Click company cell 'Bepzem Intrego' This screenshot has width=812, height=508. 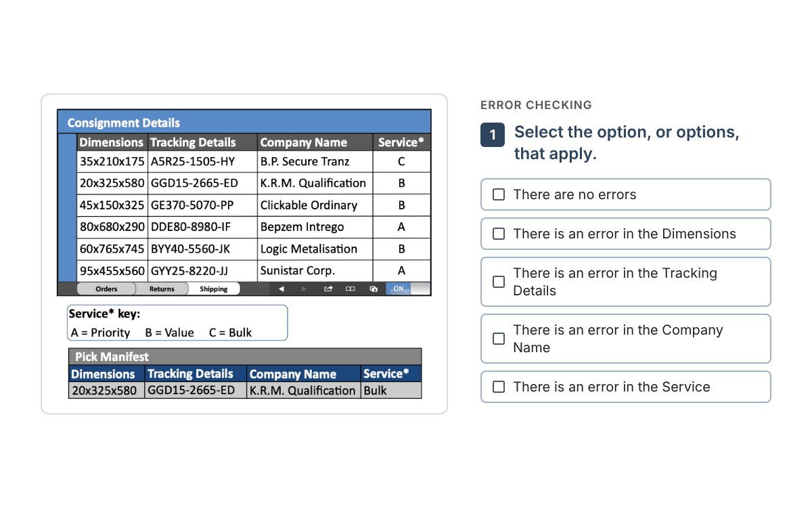pos(315,227)
